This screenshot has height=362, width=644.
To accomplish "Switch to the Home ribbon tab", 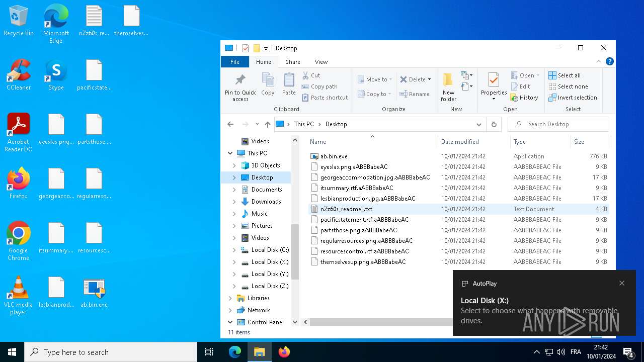I will pos(264,62).
